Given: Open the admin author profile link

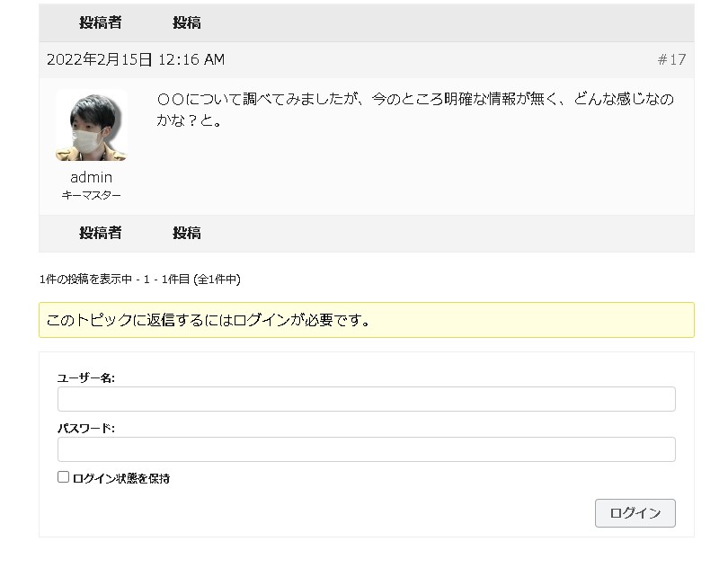Looking at the screenshot, I should click(91, 177).
